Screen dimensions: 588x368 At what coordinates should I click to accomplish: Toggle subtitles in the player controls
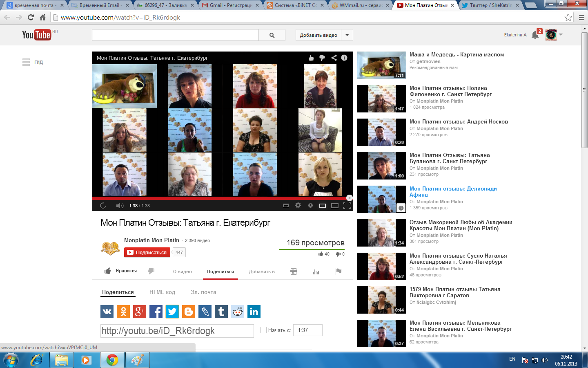[286, 206]
